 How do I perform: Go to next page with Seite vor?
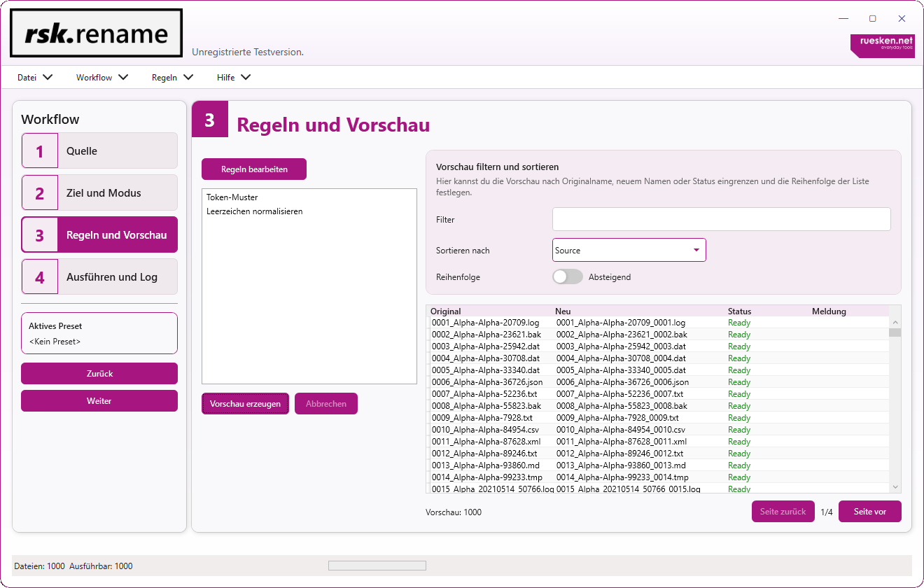(869, 512)
